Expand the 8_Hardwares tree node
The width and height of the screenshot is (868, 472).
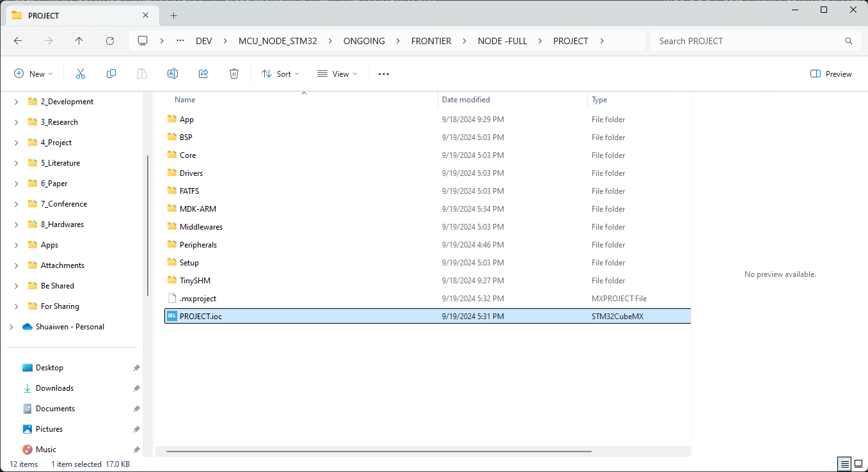(17, 224)
